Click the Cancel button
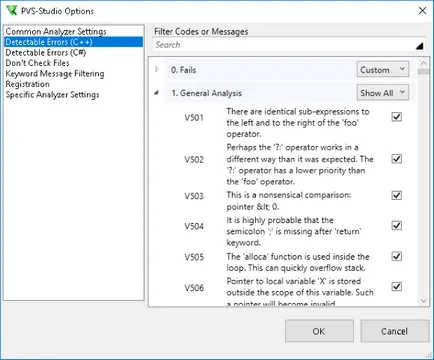This screenshot has height=360, width=434. tap(394, 331)
